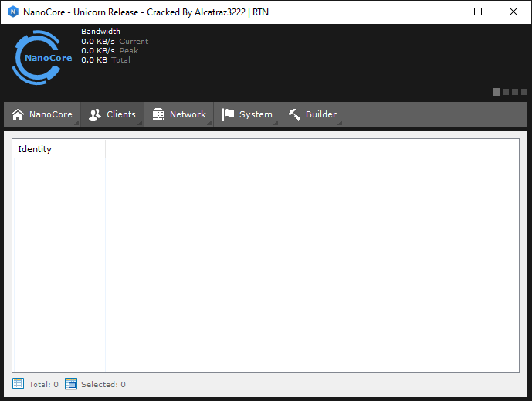This screenshot has height=401, width=532.
Task: Click the hammer icon on Builder tab
Action: (x=294, y=114)
